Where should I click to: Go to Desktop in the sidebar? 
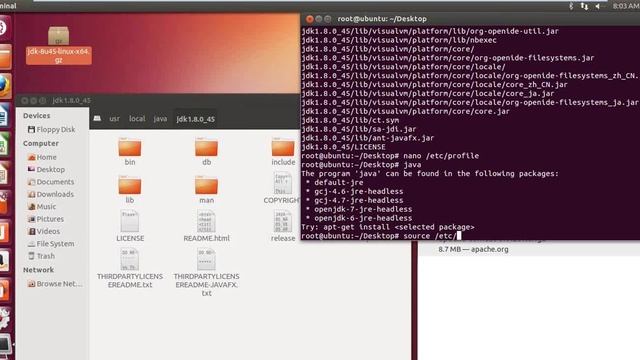(46, 169)
